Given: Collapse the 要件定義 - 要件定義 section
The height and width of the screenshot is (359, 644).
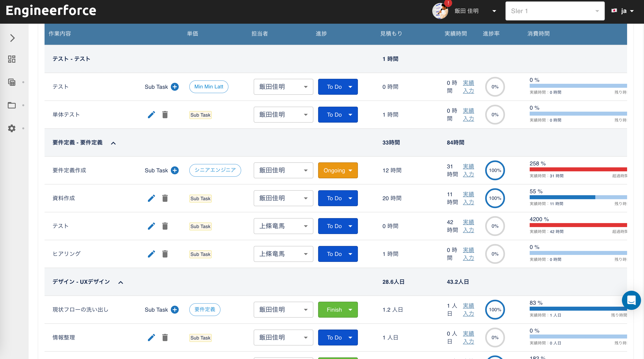Looking at the screenshot, I should click(x=113, y=143).
